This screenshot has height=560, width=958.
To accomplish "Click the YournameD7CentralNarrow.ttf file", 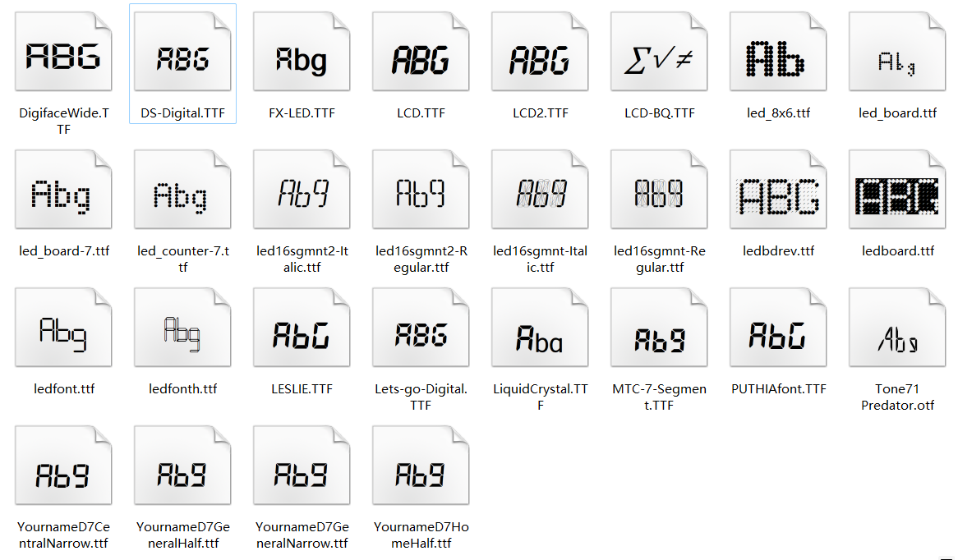I will (63, 468).
